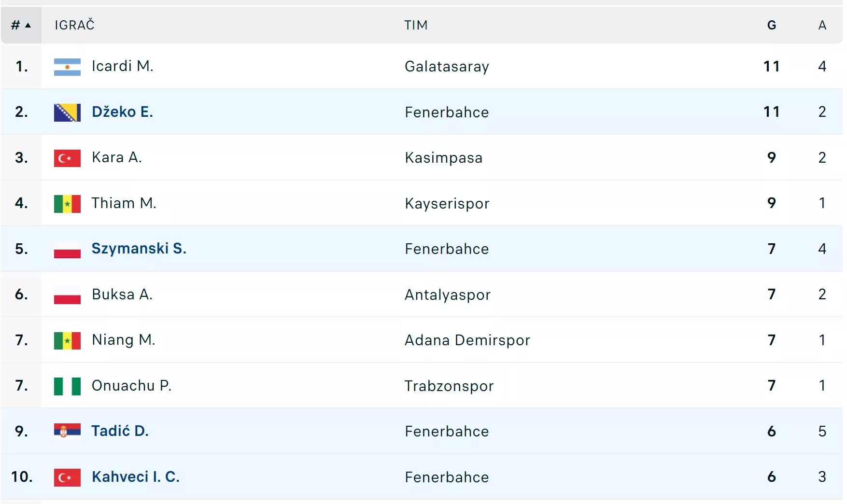Screen dimensions: 847x504
Task: Click the Turkey flag beside Kahveci I. C.
Action: 67,477
